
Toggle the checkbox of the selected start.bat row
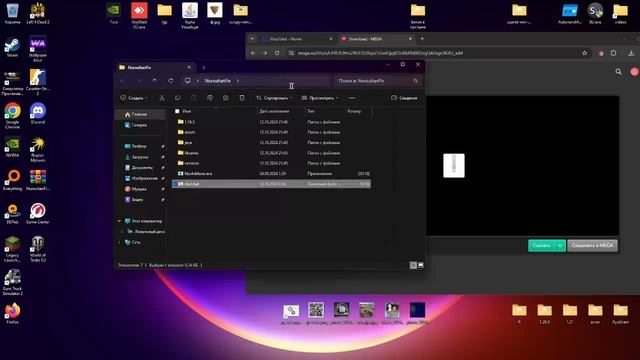(176, 184)
